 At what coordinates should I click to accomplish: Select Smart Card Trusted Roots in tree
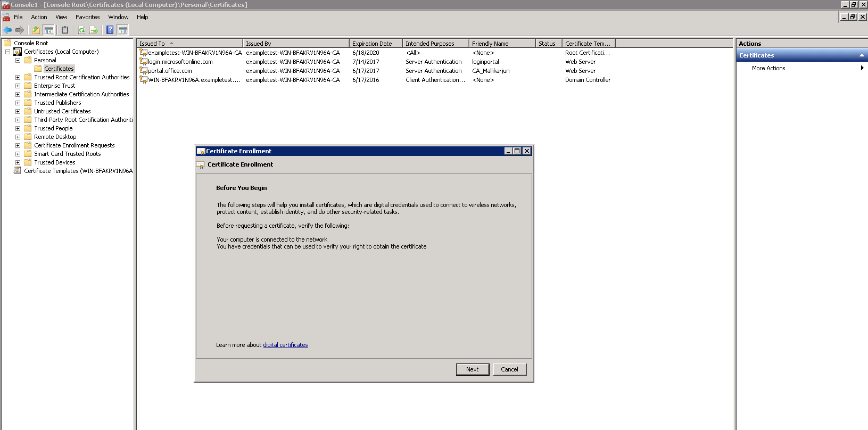click(68, 154)
